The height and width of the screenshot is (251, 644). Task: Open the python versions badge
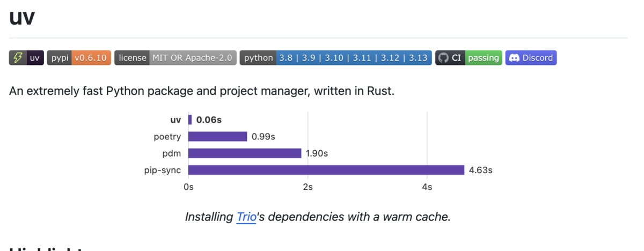click(336, 57)
